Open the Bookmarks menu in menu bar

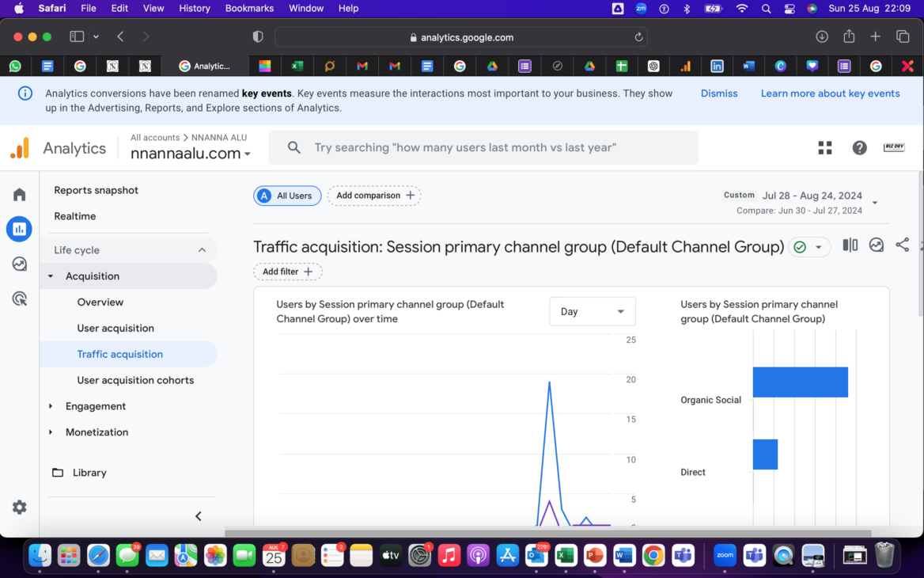(x=249, y=8)
